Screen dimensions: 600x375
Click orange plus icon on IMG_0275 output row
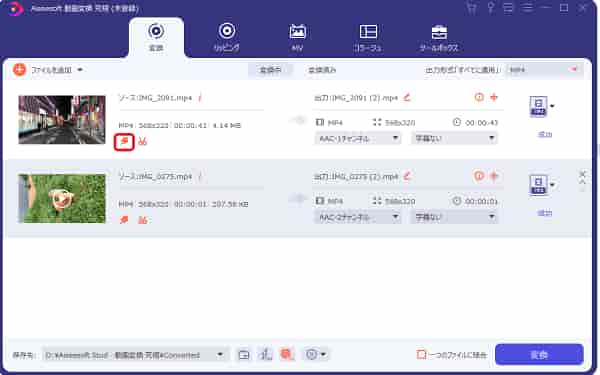click(494, 176)
